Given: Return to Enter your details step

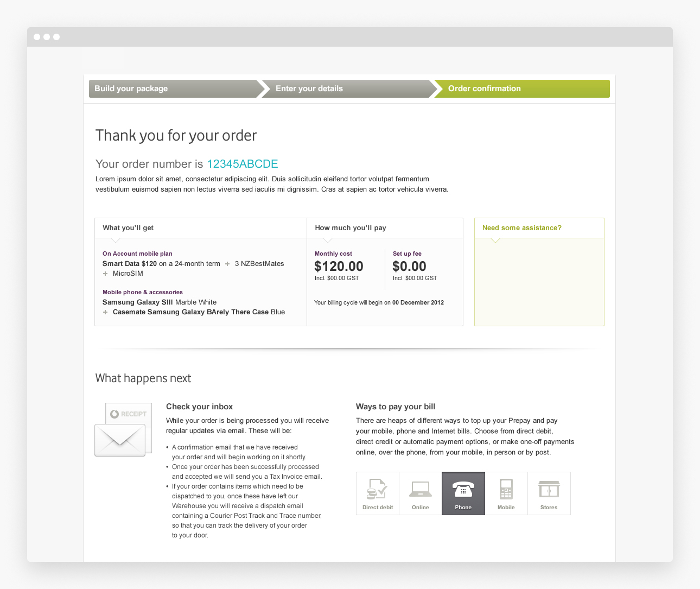Looking at the screenshot, I should (x=309, y=88).
